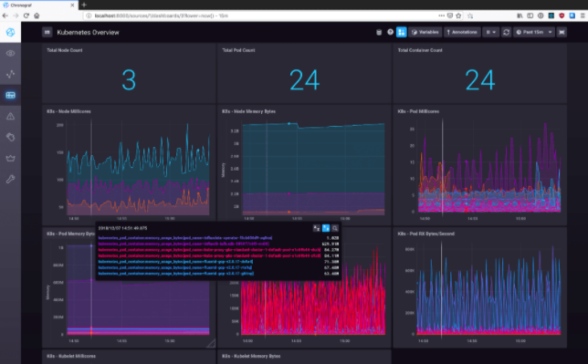Go to the browser home page
This screenshot has height=364, width=588.
37,16
